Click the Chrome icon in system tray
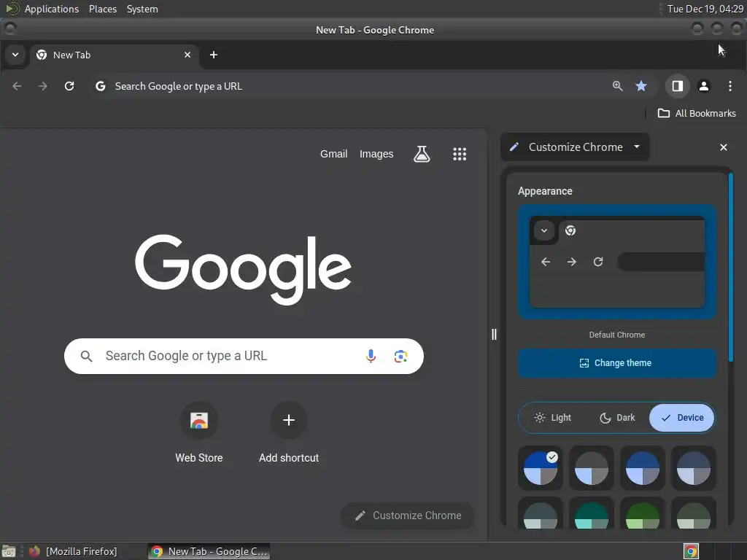The height and width of the screenshot is (560, 747). click(x=691, y=551)
